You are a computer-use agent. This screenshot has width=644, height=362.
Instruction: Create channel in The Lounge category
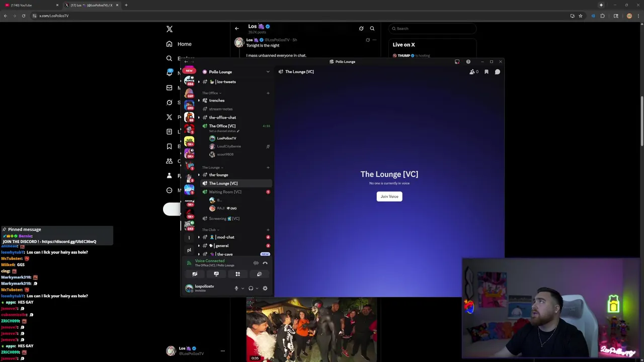tap(268, 167)
